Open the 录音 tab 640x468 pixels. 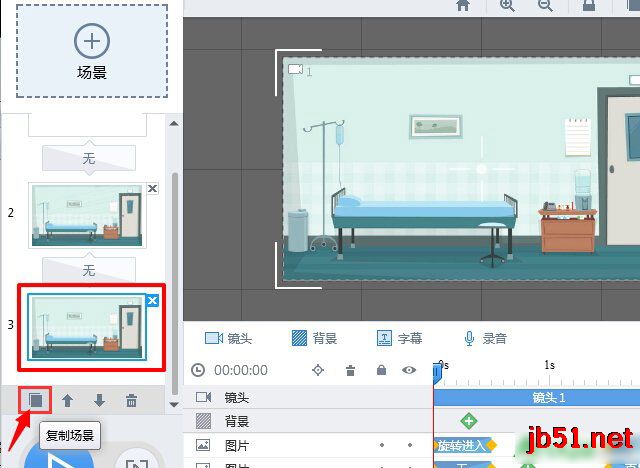[x=486, y=338]
